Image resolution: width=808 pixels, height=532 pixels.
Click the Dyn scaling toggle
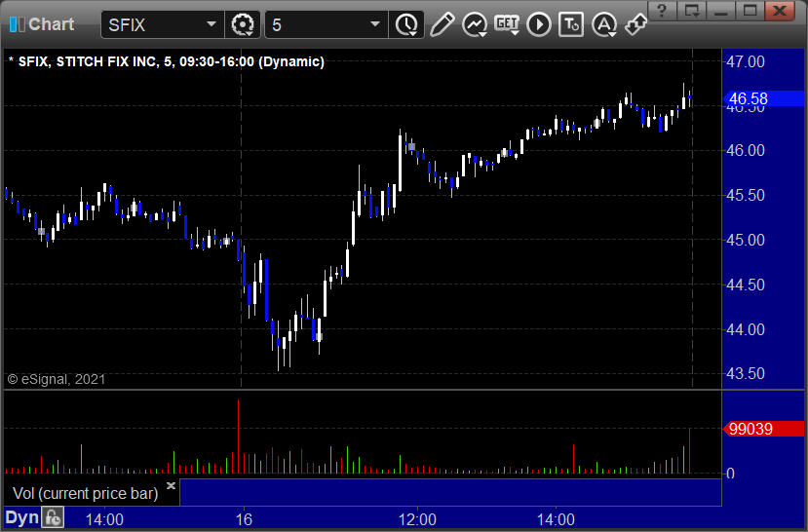coord(21,517)
